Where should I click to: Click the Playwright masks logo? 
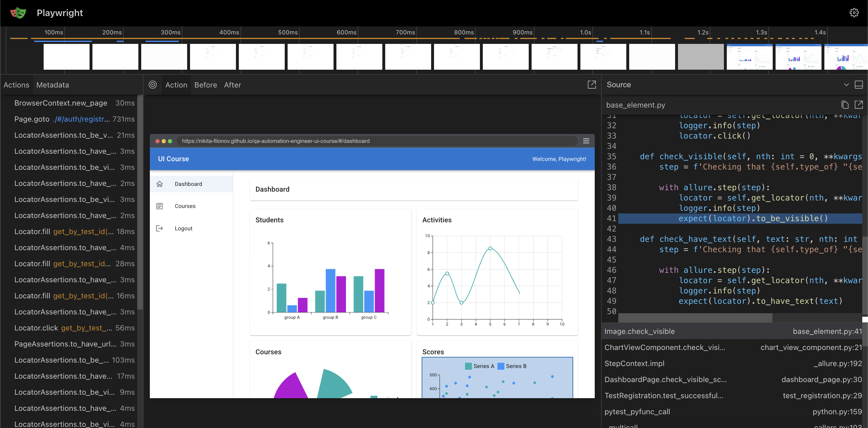18,13
